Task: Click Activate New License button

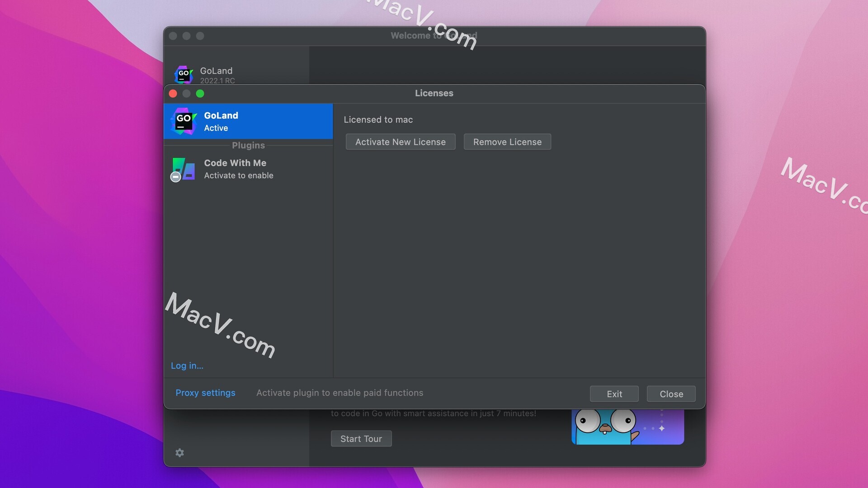Action: 400,142
